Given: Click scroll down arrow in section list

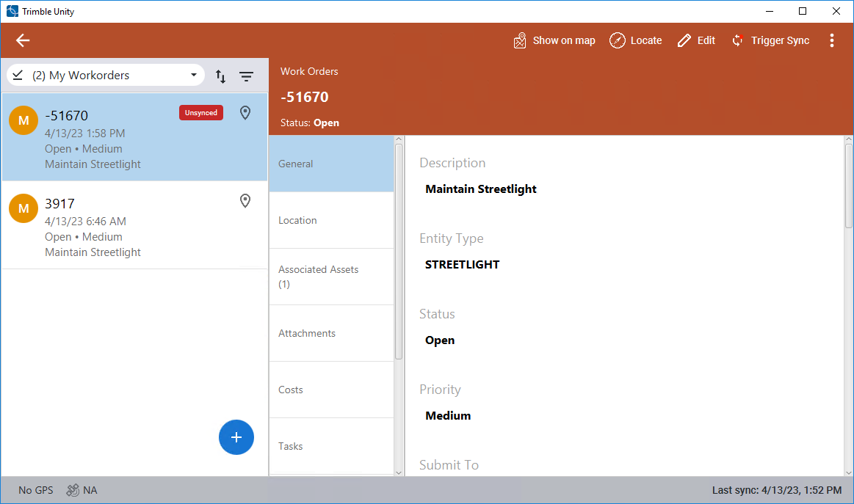Looking at the screenshot, I should [399, 472].
